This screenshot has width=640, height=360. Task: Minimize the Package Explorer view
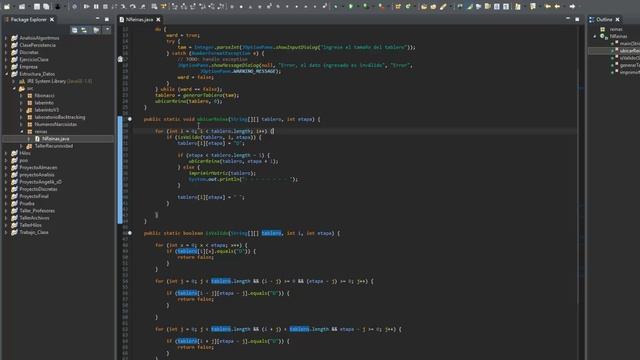[98, 19]
